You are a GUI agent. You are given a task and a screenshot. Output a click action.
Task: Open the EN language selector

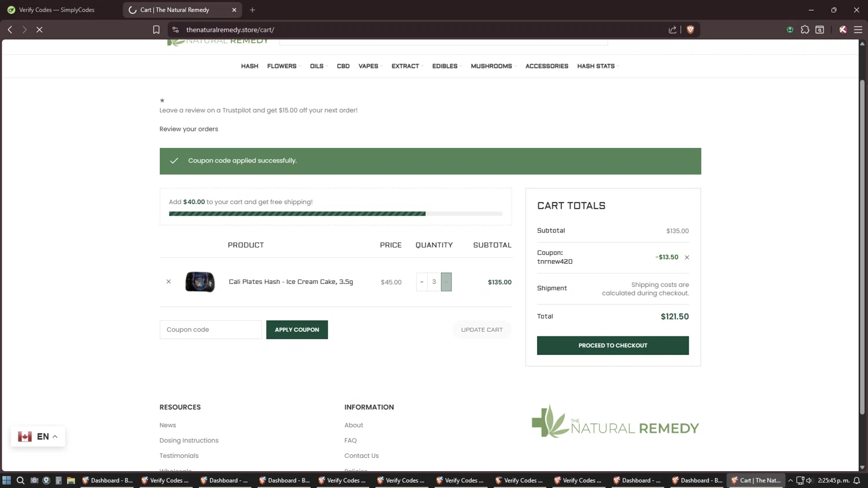click(38, 437)
